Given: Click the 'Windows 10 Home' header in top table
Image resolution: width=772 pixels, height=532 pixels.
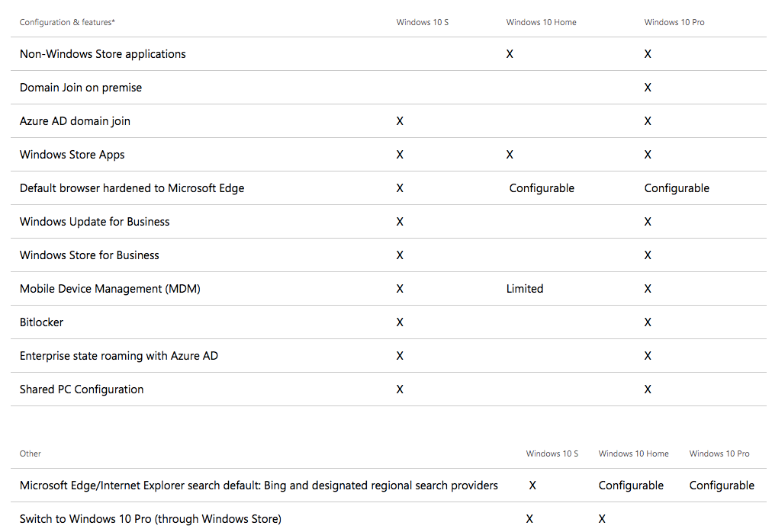Looking at the screenshot, I should 541,22.
